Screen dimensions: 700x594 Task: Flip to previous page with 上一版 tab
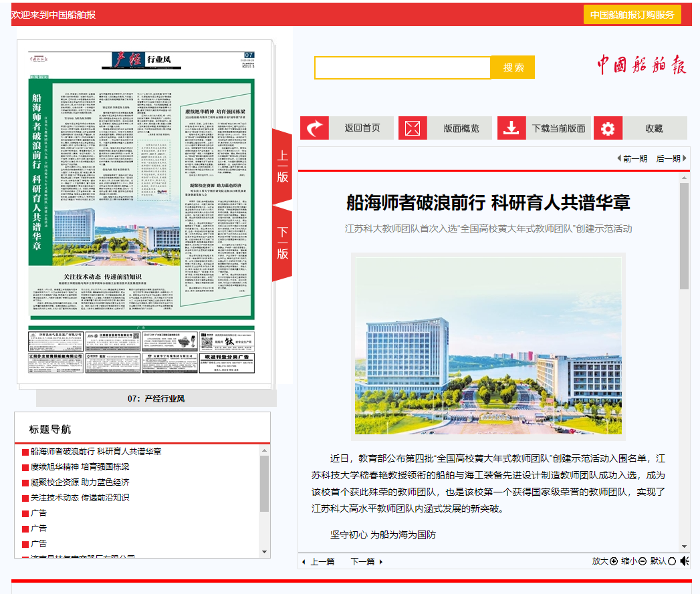tap(282, 166)
